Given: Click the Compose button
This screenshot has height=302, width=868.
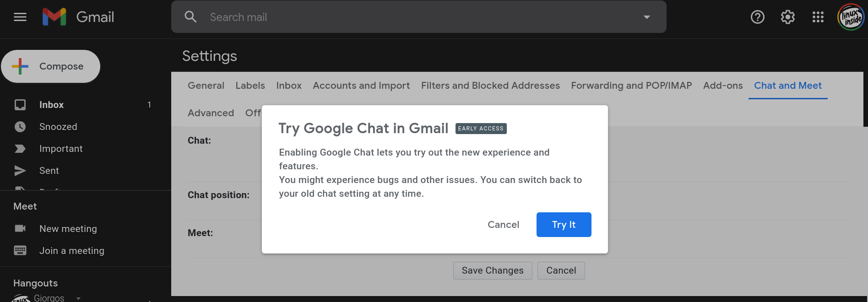Looking at the screenshot, I should pos(51,66).
